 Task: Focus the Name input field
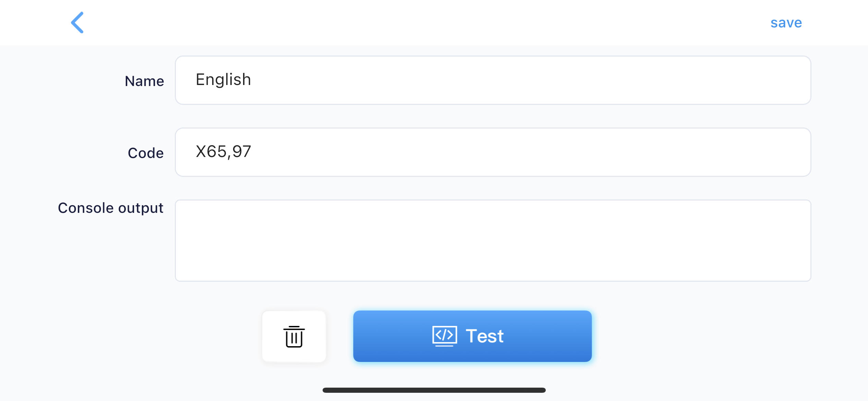493,80
